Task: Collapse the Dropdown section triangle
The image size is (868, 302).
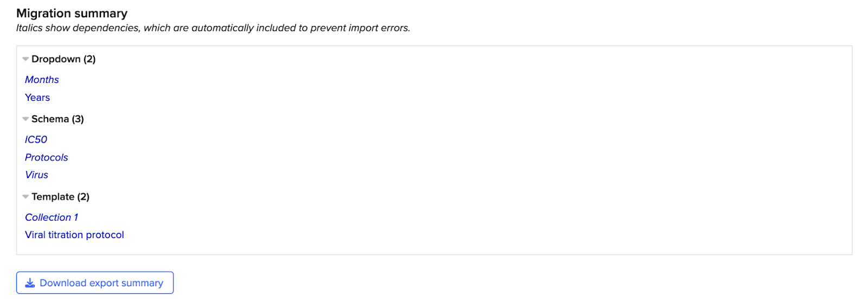Action: coord(25,59)
